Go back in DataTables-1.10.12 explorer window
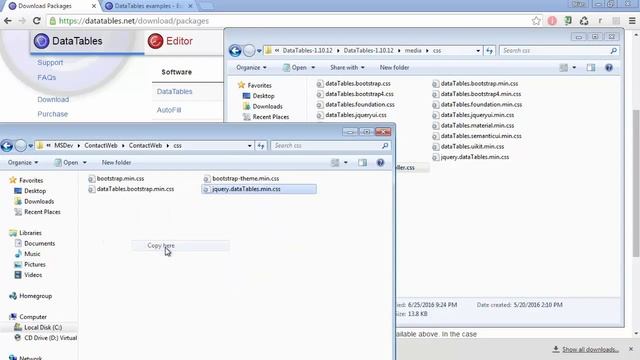Screen dimensions: 640x360 pyautogui.click(x=235, y=51)
